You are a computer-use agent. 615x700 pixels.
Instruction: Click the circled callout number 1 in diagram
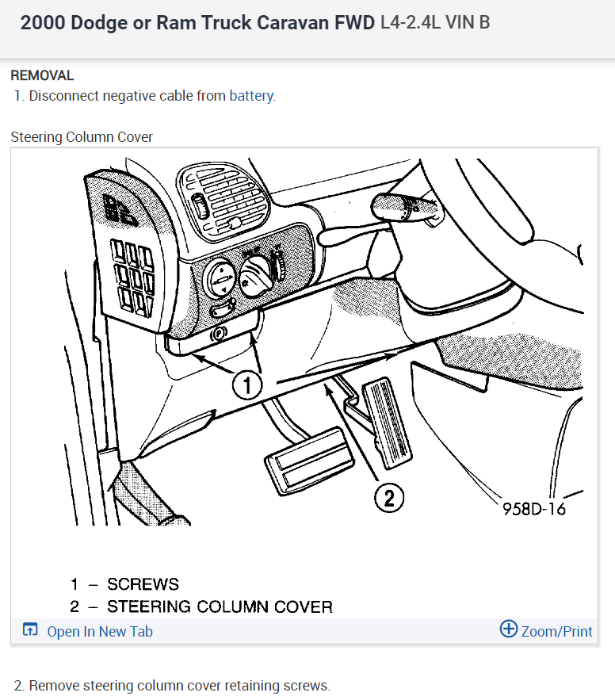pos(246,384)
